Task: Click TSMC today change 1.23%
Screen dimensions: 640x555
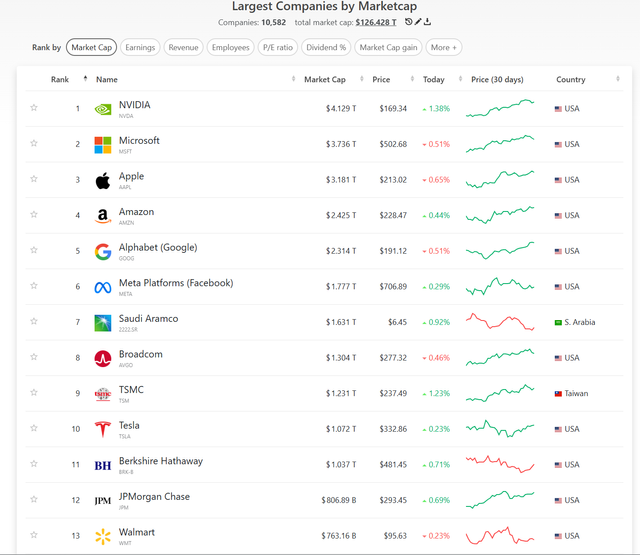Action: [x=439, y=393]
